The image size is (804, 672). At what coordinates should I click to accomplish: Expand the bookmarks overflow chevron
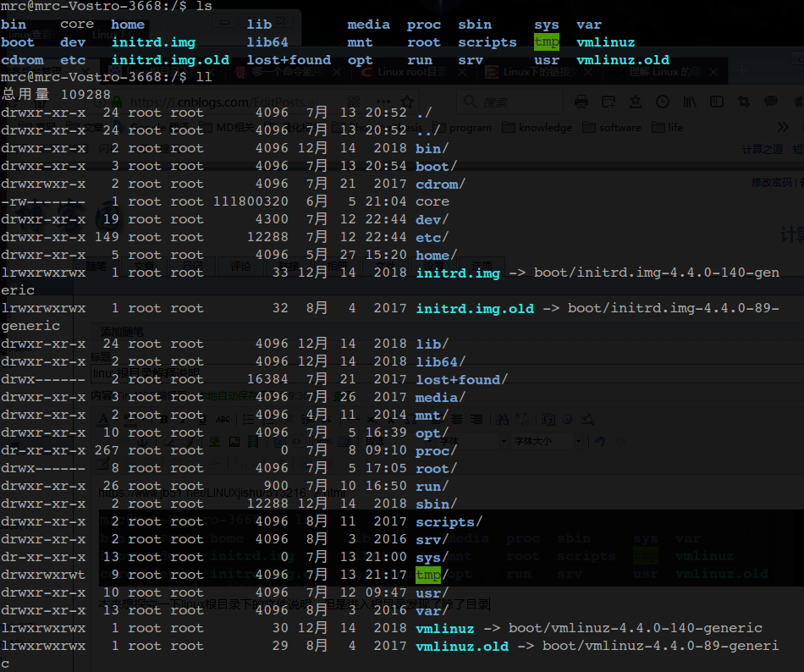(783, 128)
